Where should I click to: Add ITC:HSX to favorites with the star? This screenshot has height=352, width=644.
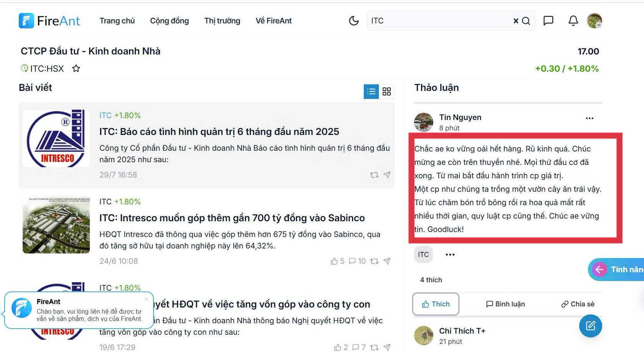76,69
